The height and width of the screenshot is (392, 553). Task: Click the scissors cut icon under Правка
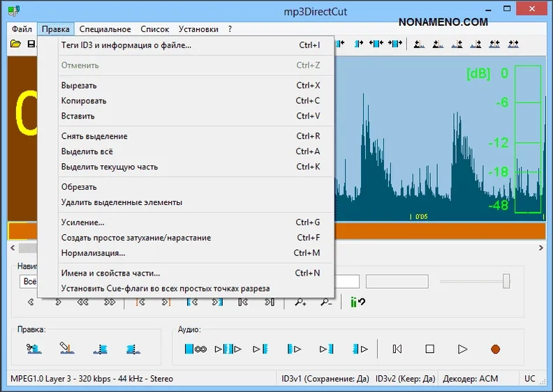click(34, 348)
